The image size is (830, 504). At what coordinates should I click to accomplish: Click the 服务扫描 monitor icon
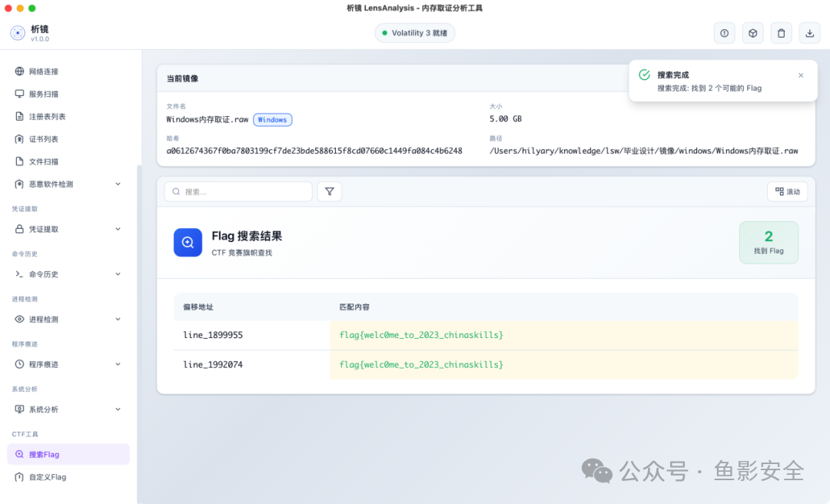pos(19,94)
